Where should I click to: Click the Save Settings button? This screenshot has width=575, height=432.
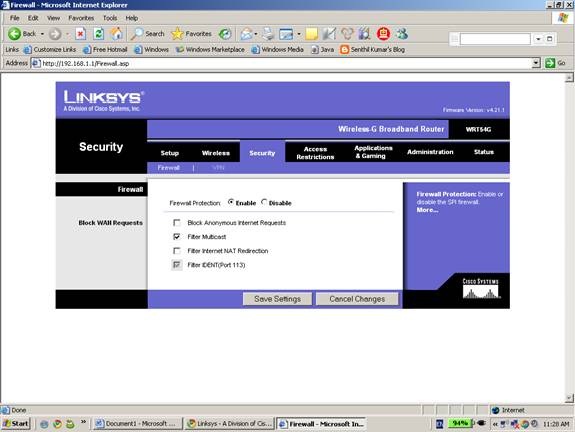pos(277,299)
